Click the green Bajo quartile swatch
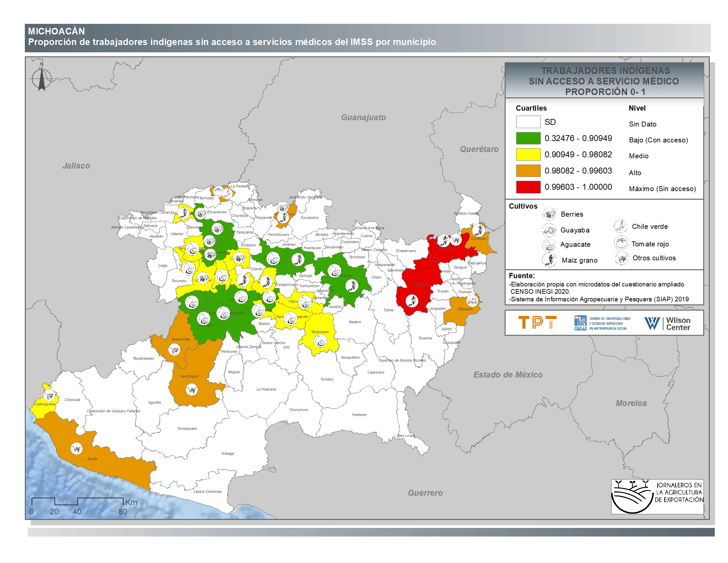728x563 pixels. pos(528,138)
